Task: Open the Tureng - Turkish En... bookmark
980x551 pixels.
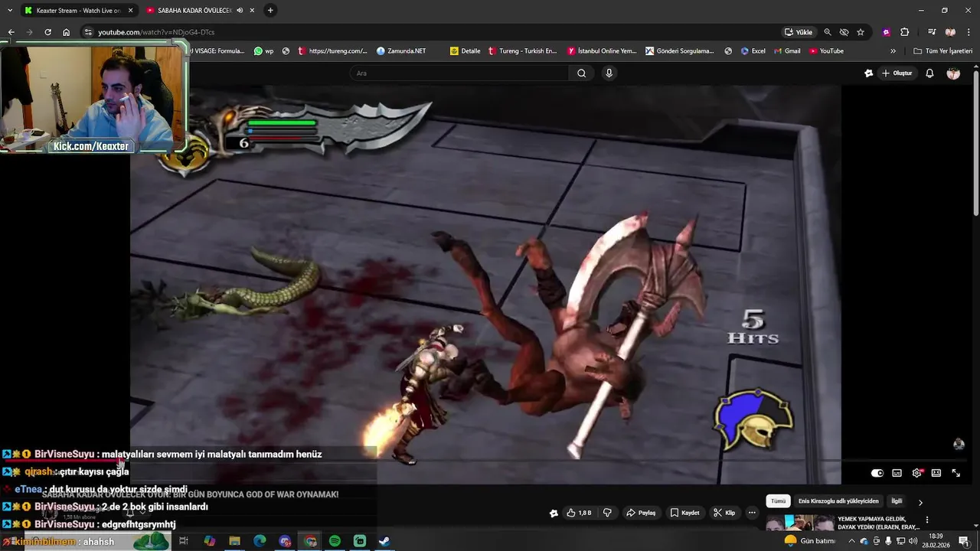Action: tap(522, 51)
